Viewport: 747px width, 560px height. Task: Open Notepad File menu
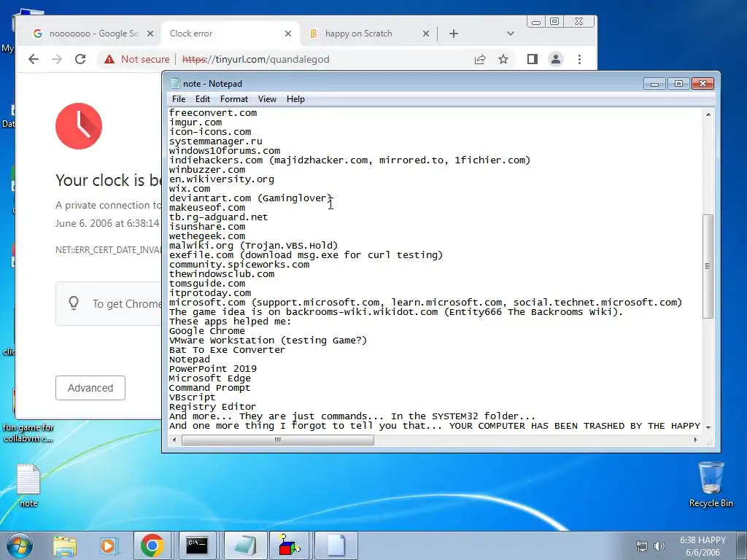pos(179,99)
